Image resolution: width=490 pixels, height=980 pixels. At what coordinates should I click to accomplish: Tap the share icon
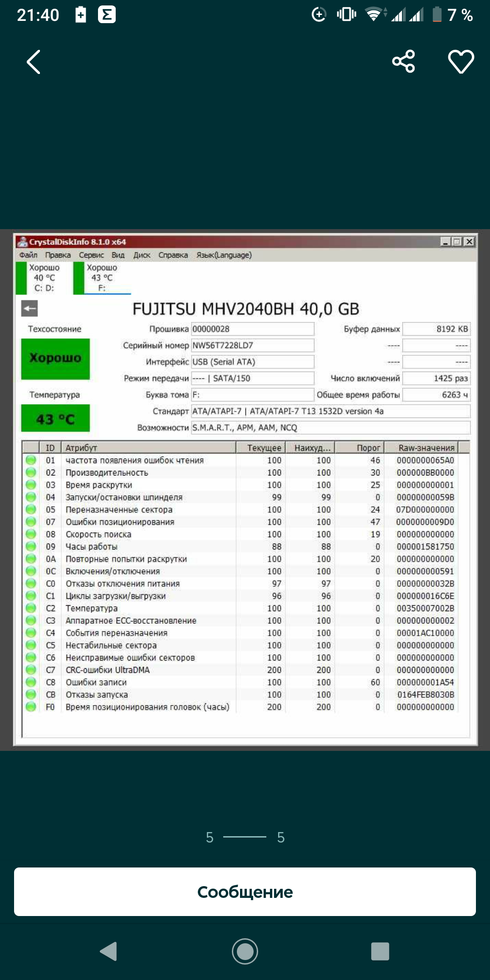[403, 61]
